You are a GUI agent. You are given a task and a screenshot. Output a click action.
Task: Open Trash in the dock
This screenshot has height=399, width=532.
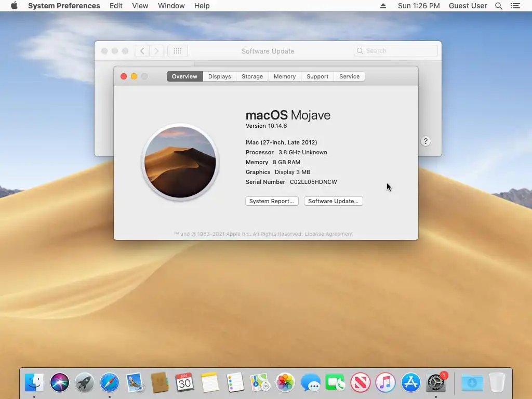click(497, 382)
